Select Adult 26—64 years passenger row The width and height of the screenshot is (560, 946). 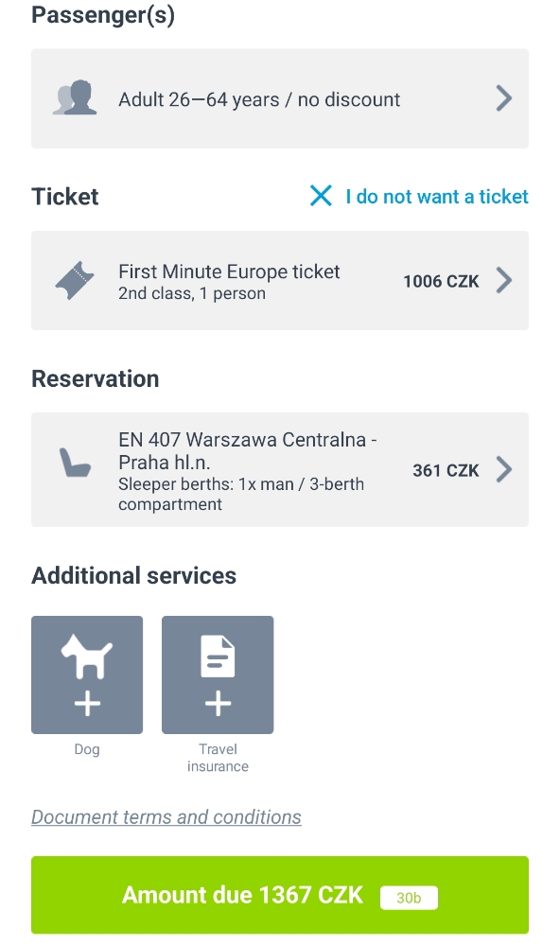280,98
